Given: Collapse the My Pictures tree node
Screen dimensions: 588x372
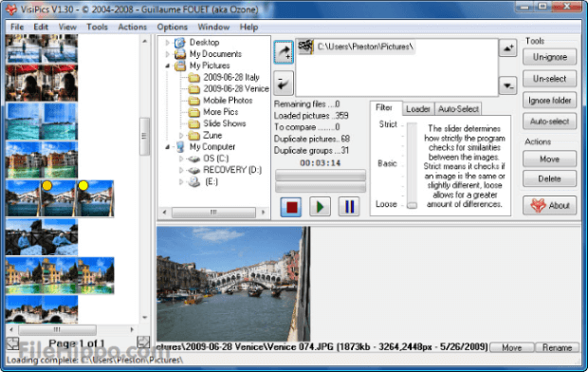Looking at the screenshot, I should [167, 65].
